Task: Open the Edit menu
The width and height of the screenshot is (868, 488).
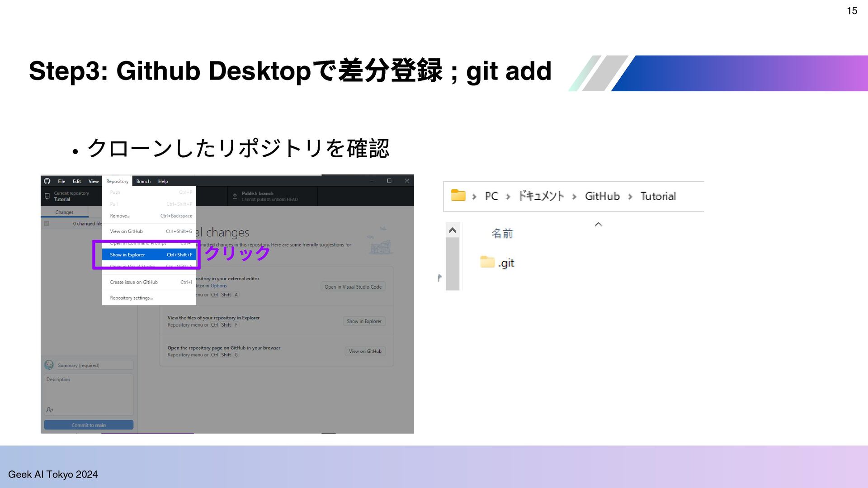Action: 77,181
